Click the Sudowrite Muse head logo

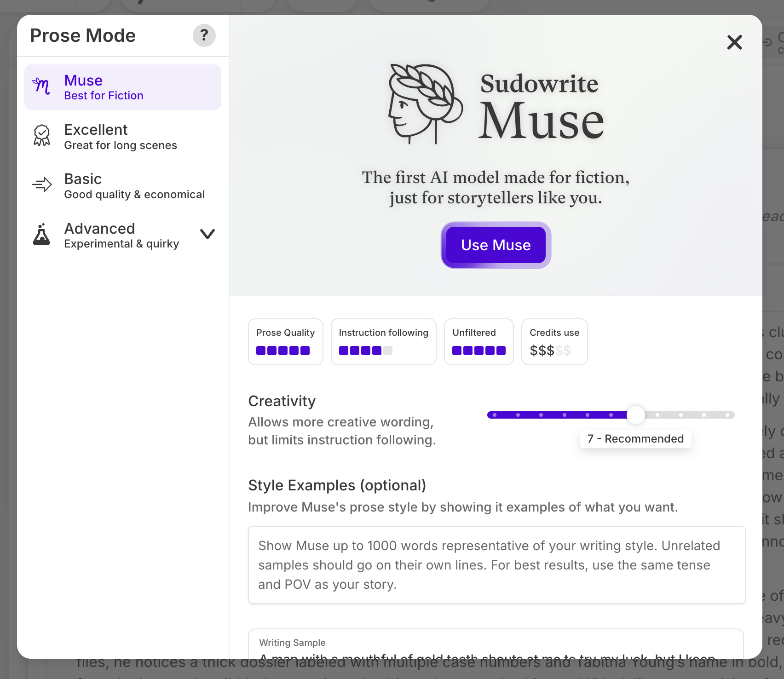point(425,104)
